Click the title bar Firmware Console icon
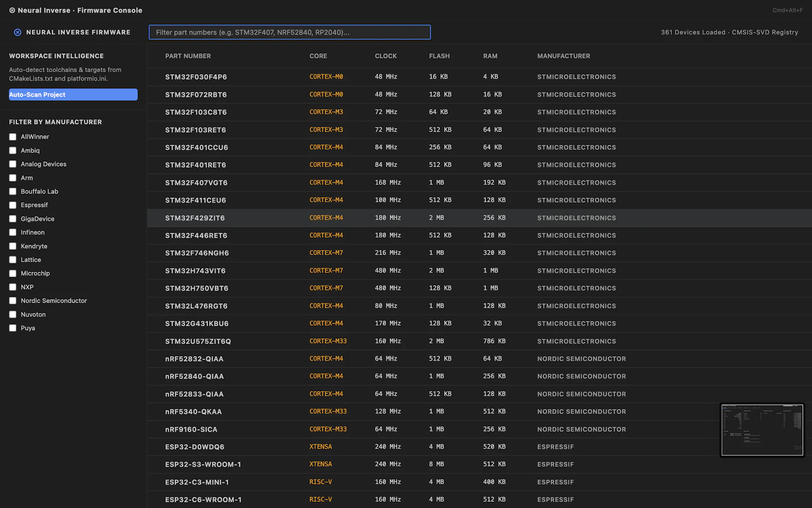The height and width of the screenshot is (508, 812). pyautogui.click(x=12, y=10)
